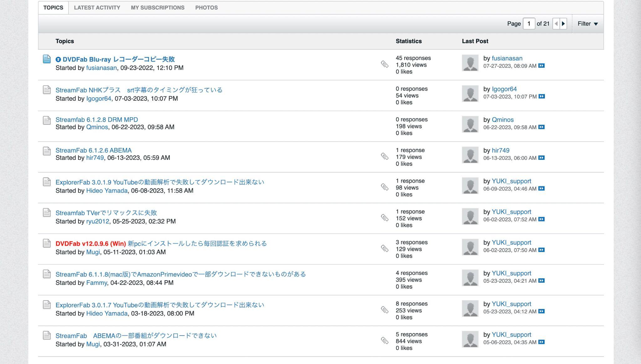View topic starter ryu2012's profile
The image size is (641, 364).
(98, 221)
